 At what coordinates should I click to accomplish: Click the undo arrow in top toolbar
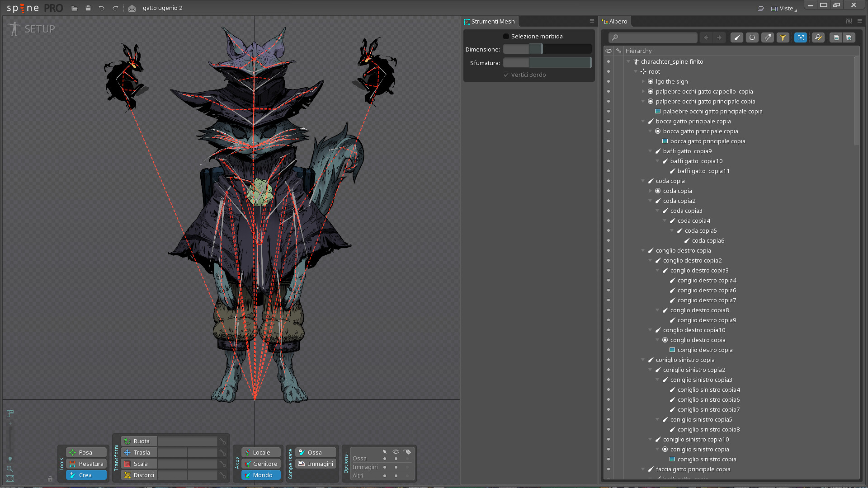click(x=101, y=8)
